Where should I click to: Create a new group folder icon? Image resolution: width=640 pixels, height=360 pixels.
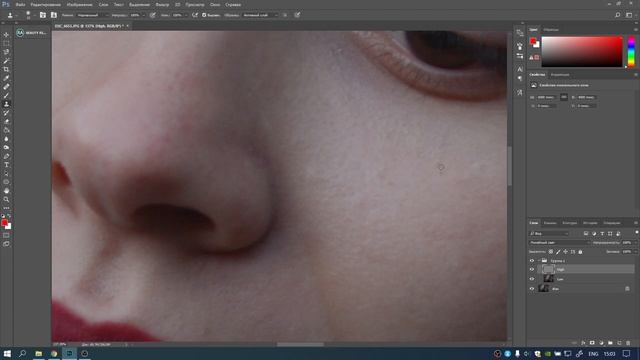point(610,343)
